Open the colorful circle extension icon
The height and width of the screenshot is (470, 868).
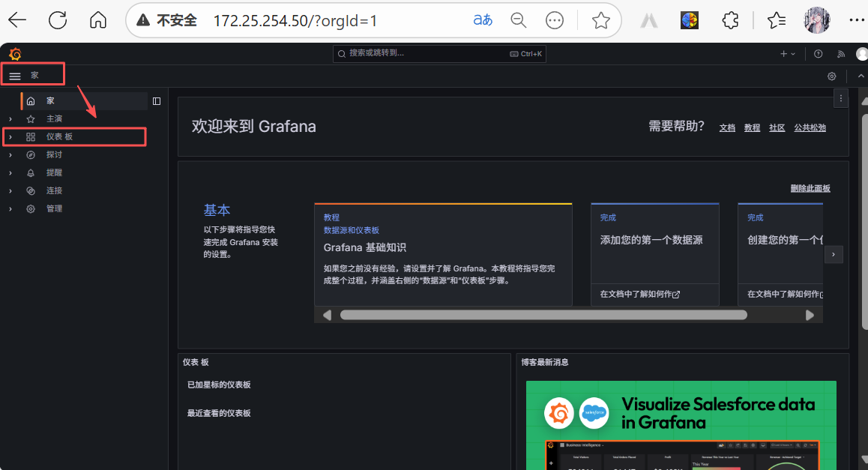[689, 20]
